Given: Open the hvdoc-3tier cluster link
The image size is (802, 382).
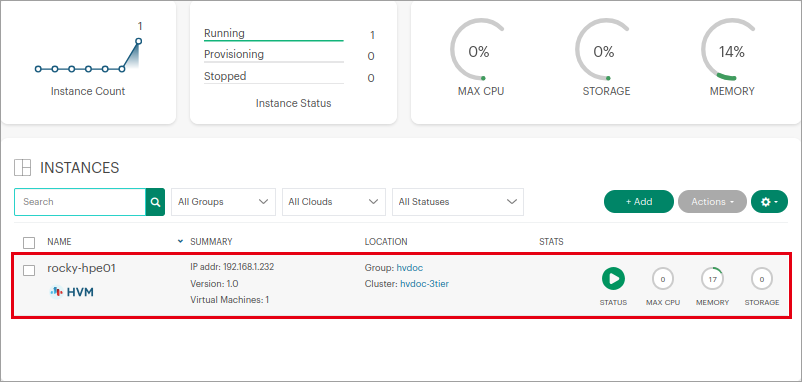Looking at the screenshot, I should click(425, 284).
